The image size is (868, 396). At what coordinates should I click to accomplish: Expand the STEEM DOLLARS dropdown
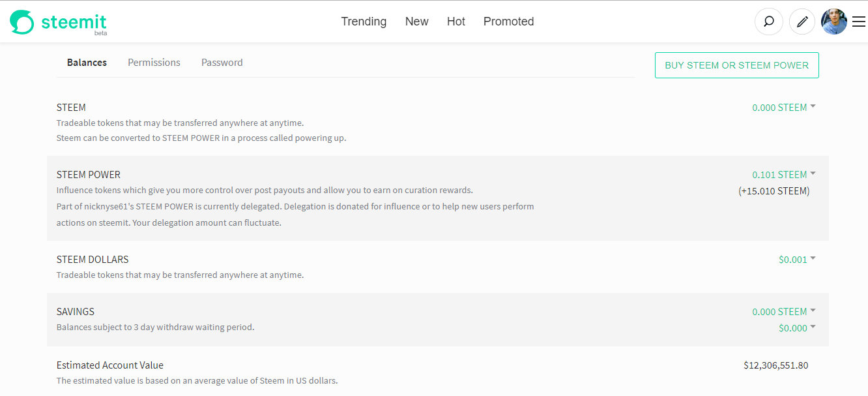(x=812, y=258)
